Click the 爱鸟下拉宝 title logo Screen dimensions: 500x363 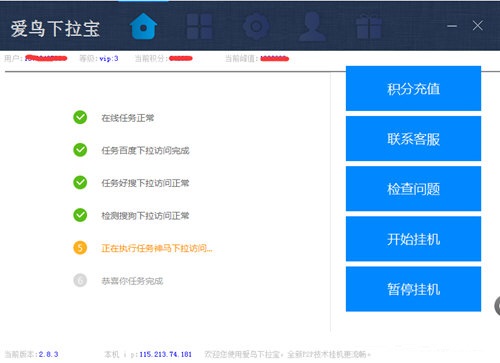point(55,28)
